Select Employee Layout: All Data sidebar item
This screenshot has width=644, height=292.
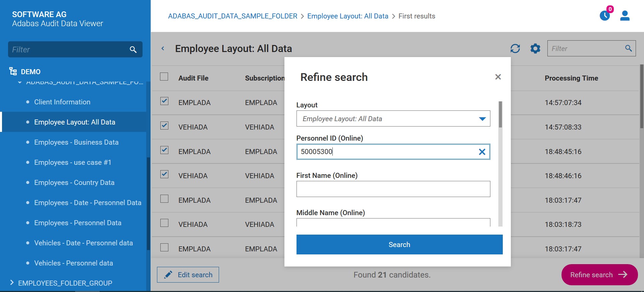coord(73,122)
